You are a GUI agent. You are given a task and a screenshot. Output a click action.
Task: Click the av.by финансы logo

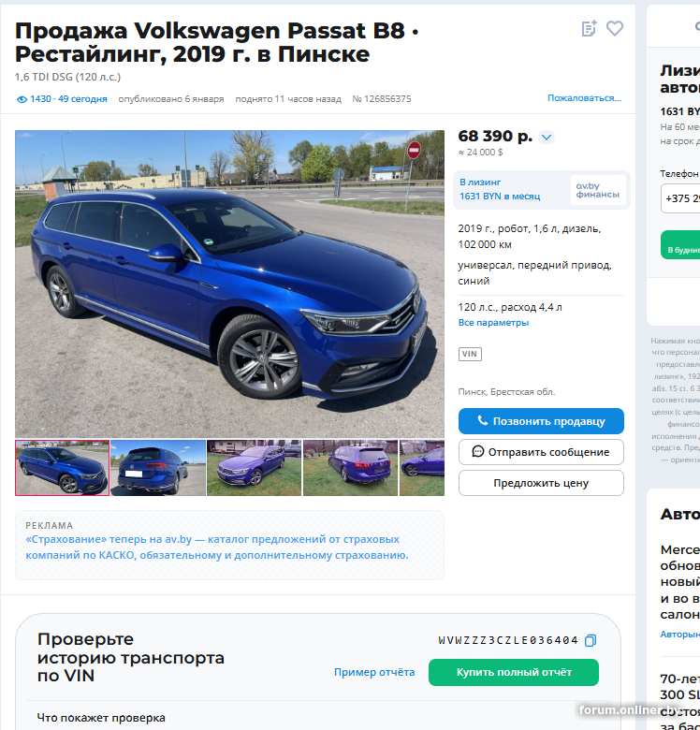coord(598,190)
